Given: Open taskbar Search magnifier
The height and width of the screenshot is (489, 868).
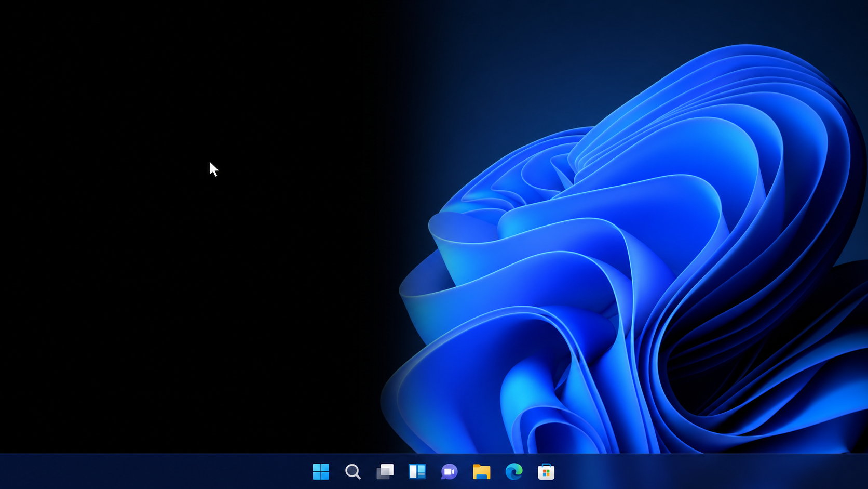Looking at the screenshot, I should coord(353,471).
